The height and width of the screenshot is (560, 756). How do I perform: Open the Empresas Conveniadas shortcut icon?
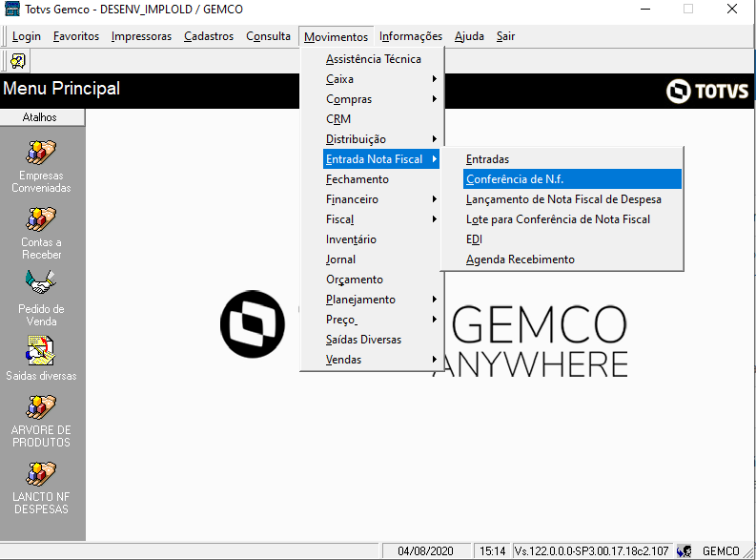coord(41,153)
